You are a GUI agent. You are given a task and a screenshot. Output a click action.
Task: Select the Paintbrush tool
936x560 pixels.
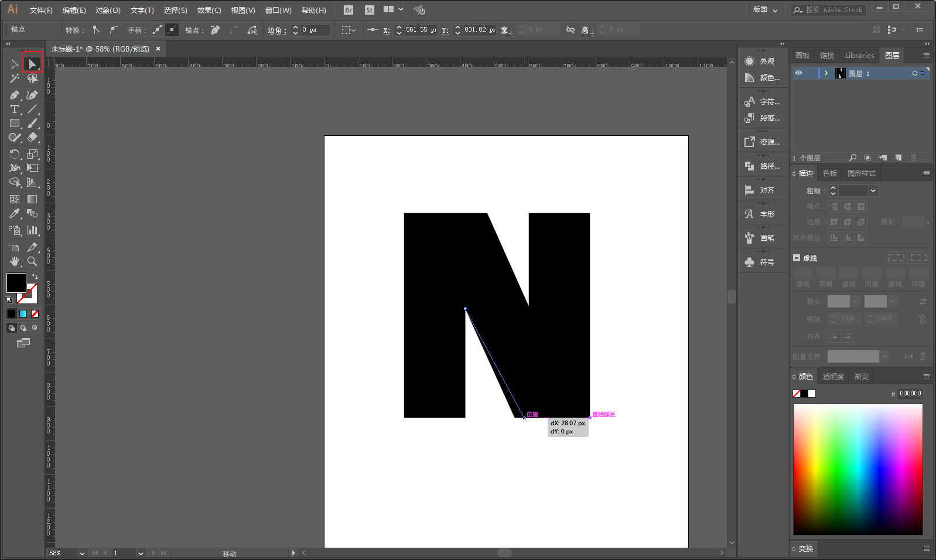tap(32, 124)
